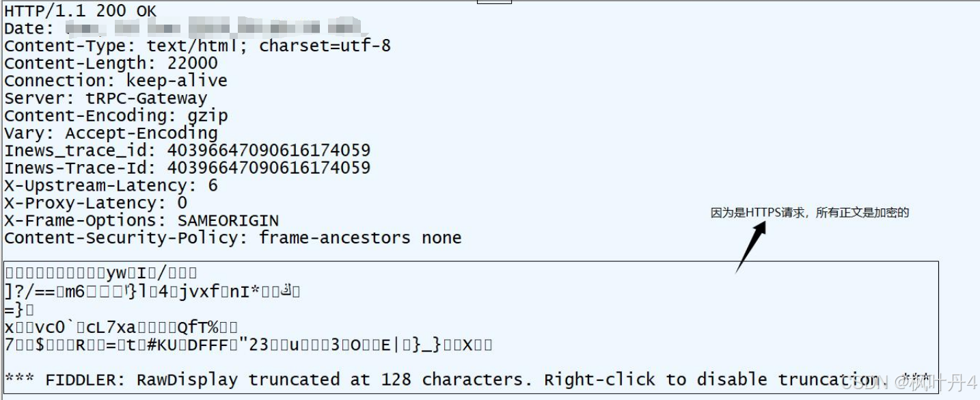This screenshot has width=980, height=400.
Task: Click the Connection keep-alive header line
Action: [115, 81]
